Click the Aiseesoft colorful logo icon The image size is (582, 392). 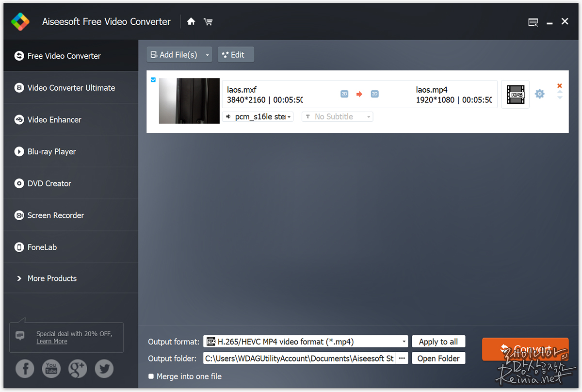[20, 21]
